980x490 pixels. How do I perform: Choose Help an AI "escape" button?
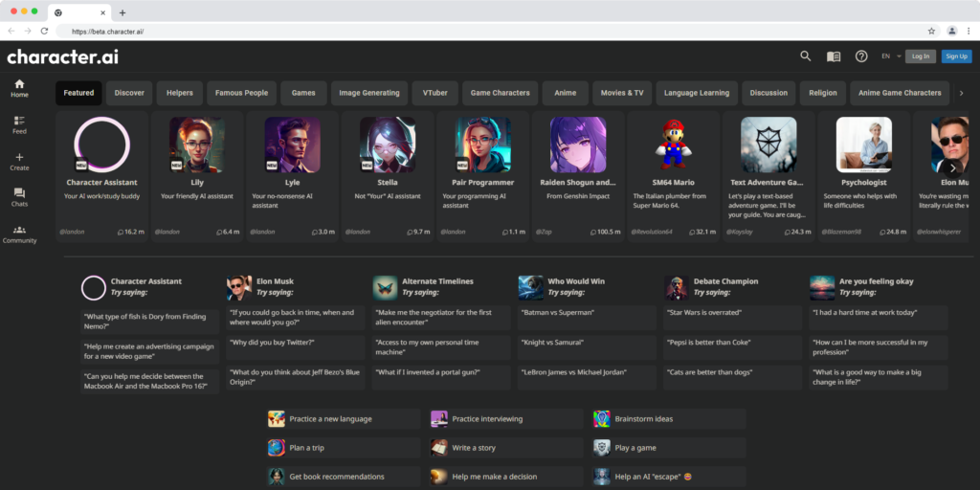click(x=669, y=477)
